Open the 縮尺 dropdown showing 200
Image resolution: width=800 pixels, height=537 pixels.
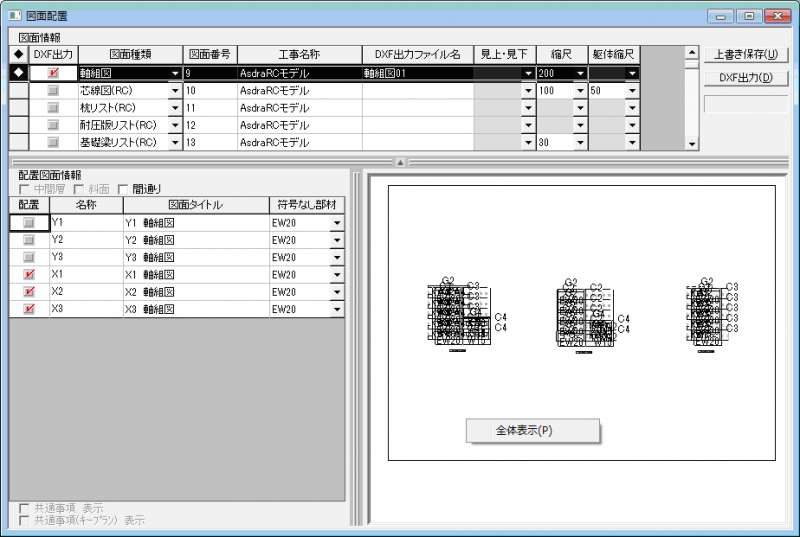tap(579, 73)
